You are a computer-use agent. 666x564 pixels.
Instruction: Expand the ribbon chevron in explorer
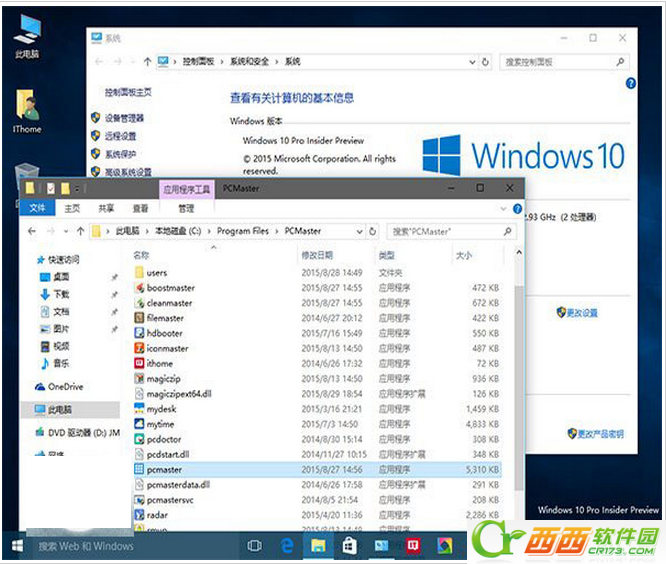(x=503, y=209)
